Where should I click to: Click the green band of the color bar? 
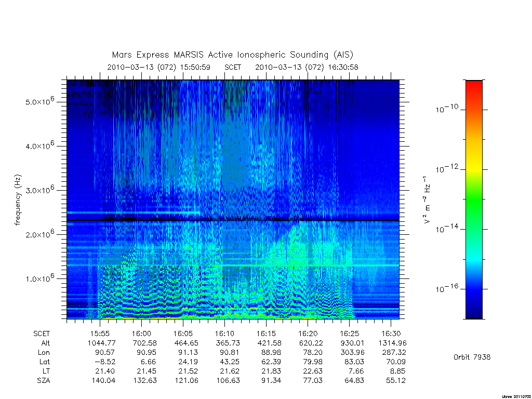click(x=474, y=200)
